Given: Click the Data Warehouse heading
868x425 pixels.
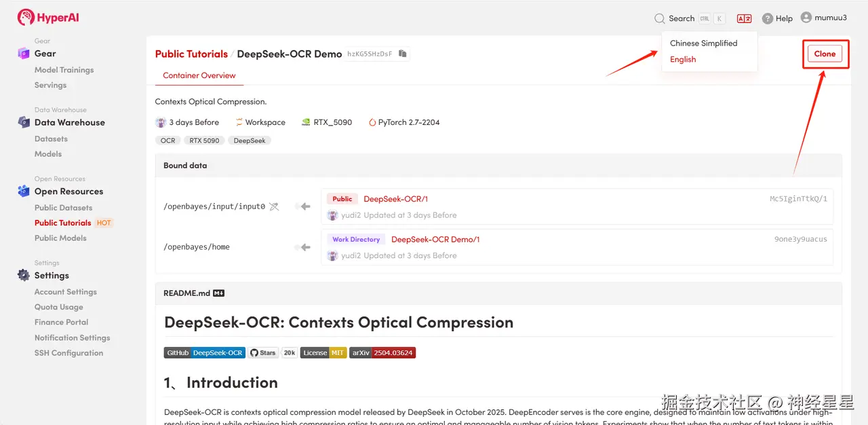Looking at the screenshot, I should pyautogui.click(x=70, y=122).
